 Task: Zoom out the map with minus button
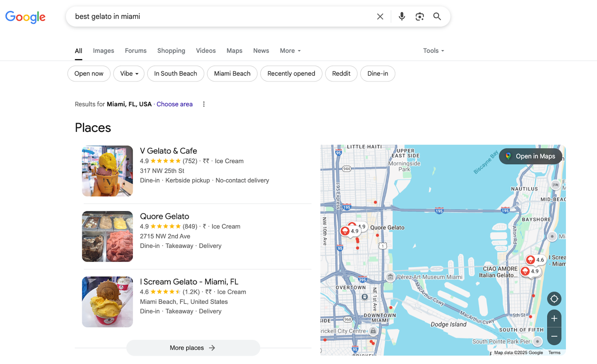(x=554, y=336)
